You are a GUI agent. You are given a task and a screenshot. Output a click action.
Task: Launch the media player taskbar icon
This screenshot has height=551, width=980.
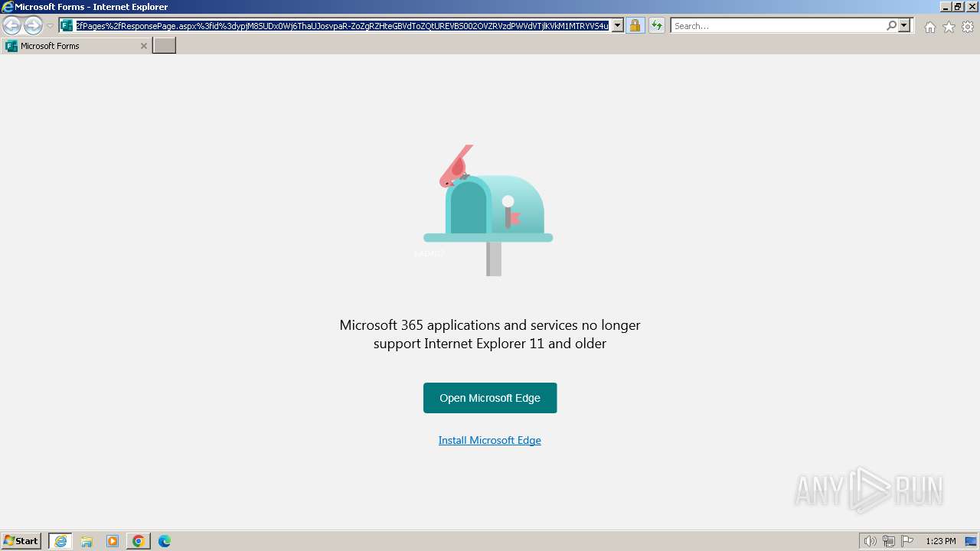click(x=113, y=541)
